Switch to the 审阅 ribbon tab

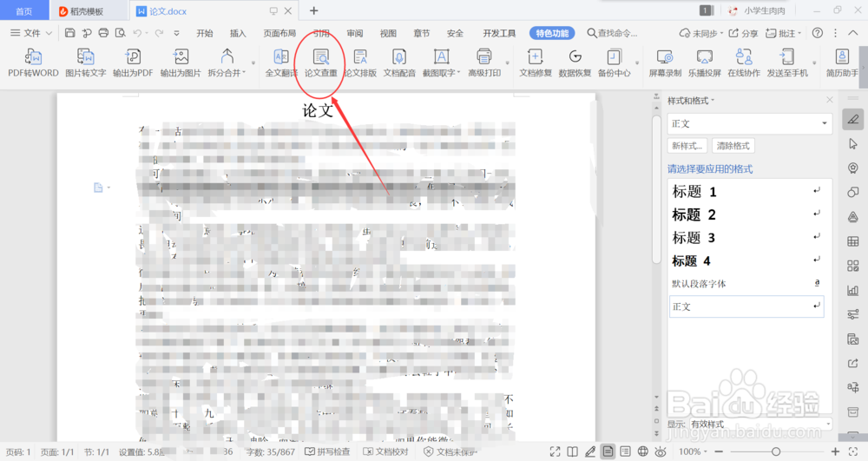(355, 33)
